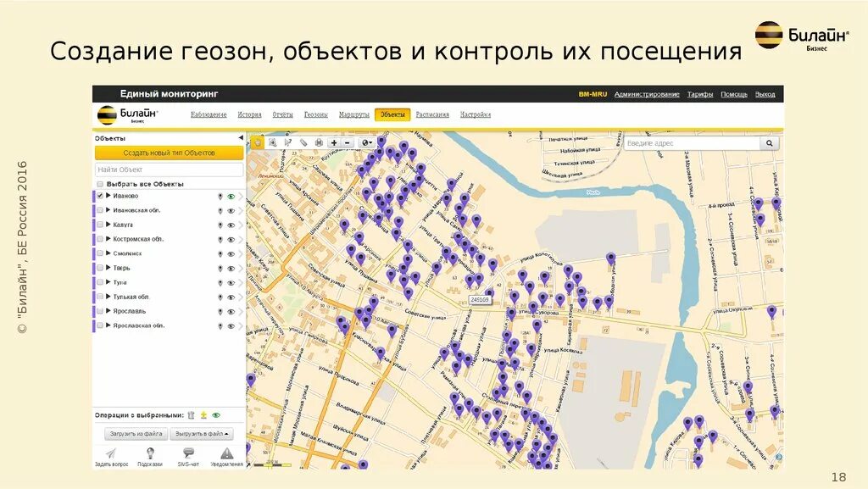The height and width of the screenshot is (489, 868).
Task: Open the Маршруты tab
Action: [x=354, y=114]
